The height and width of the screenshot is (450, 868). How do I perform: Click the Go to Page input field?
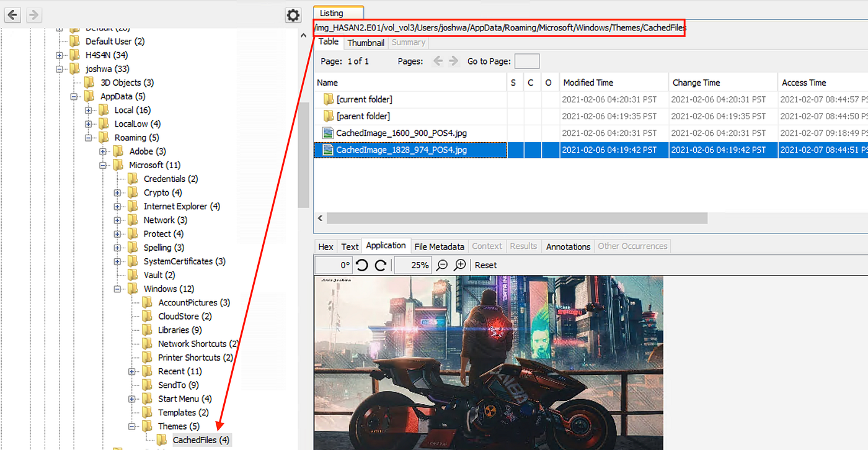[x=527, y=61]
